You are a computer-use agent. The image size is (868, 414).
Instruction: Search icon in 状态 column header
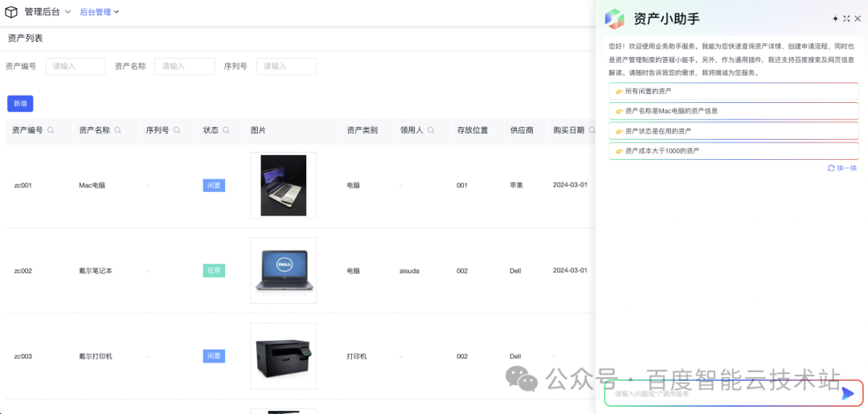pos(226,130)
